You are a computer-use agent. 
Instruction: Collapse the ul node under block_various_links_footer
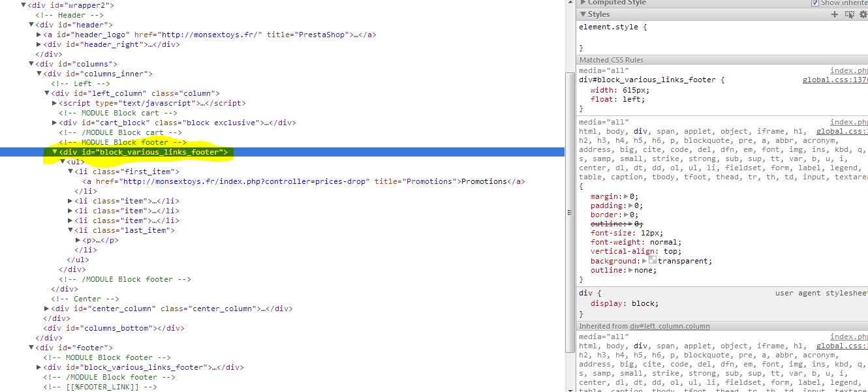coord(63,162)
